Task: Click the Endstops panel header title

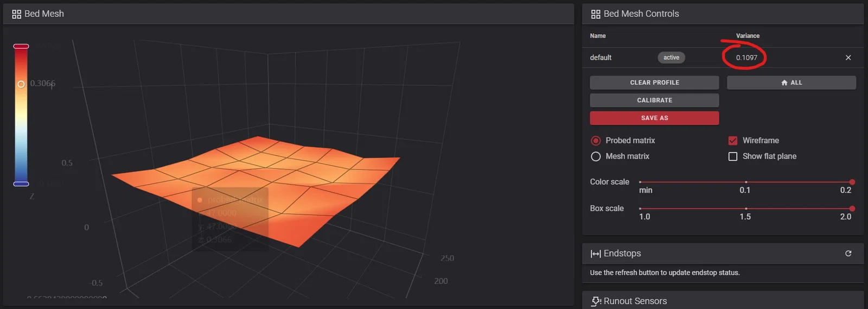Action: (x=622, y=254)
